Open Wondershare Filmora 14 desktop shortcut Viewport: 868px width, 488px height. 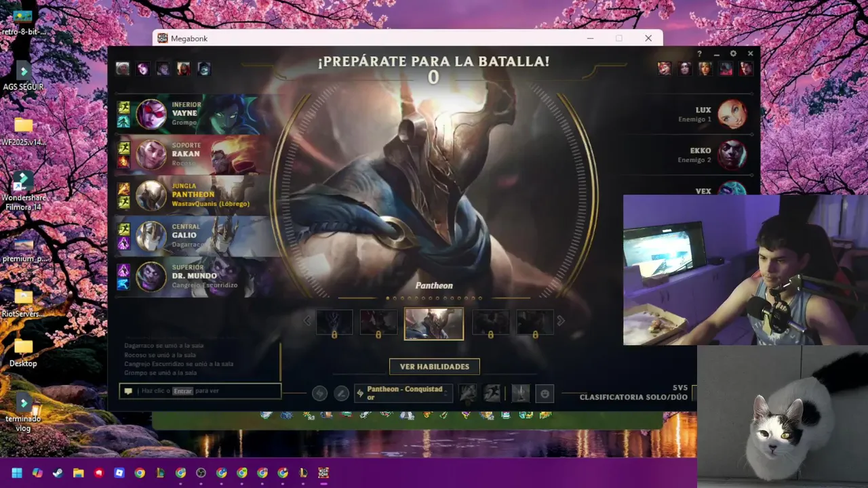(23, 190)
